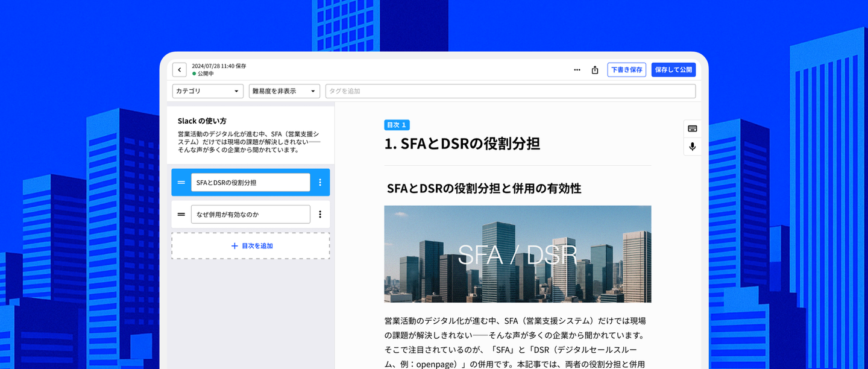
Task: Grab drag handle of SFAとDSRの役割分担 row
Action: pyautogui.click(x=181, y=182)
